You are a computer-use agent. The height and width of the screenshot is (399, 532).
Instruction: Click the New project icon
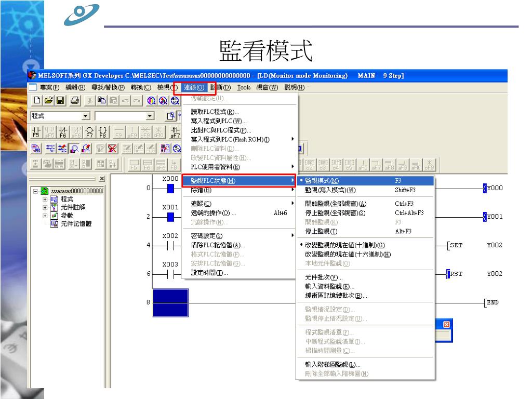click(37, 100)
